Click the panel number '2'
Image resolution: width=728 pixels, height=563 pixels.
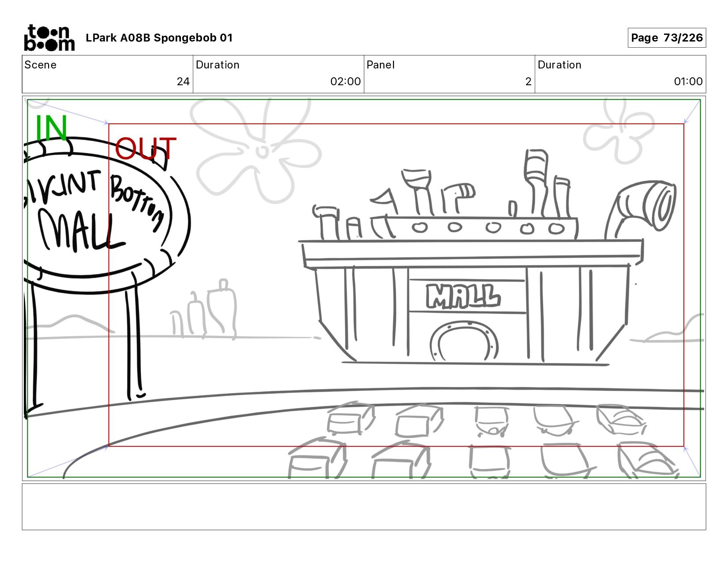[528, 82]
